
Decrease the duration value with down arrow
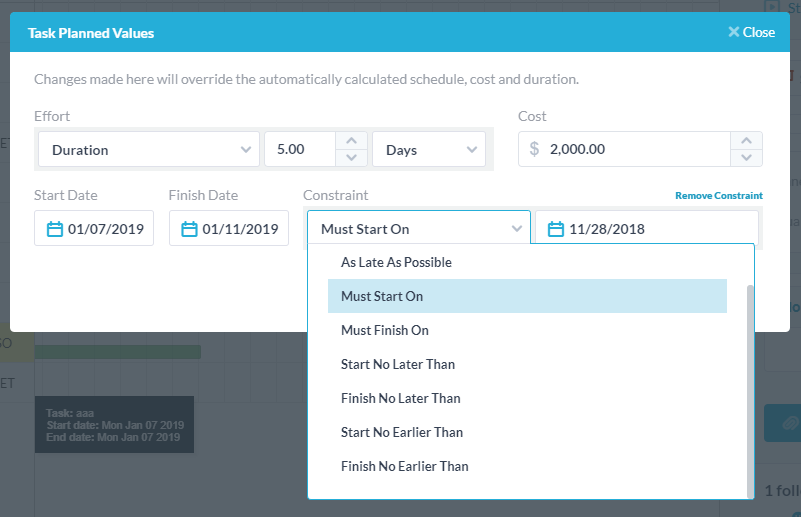click(350, 158)
